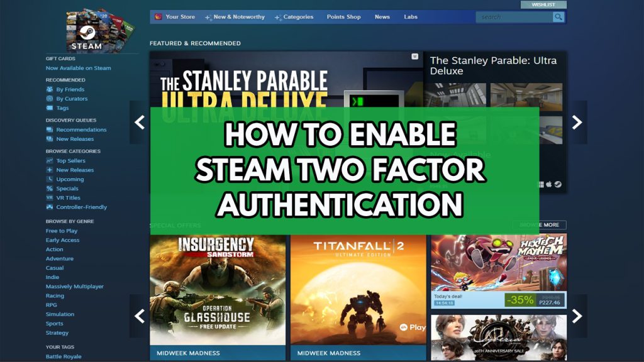The height and width of the screenshot is (362, 644).
Task: Expand the Categories menu
Action: [x=294, y=17]
